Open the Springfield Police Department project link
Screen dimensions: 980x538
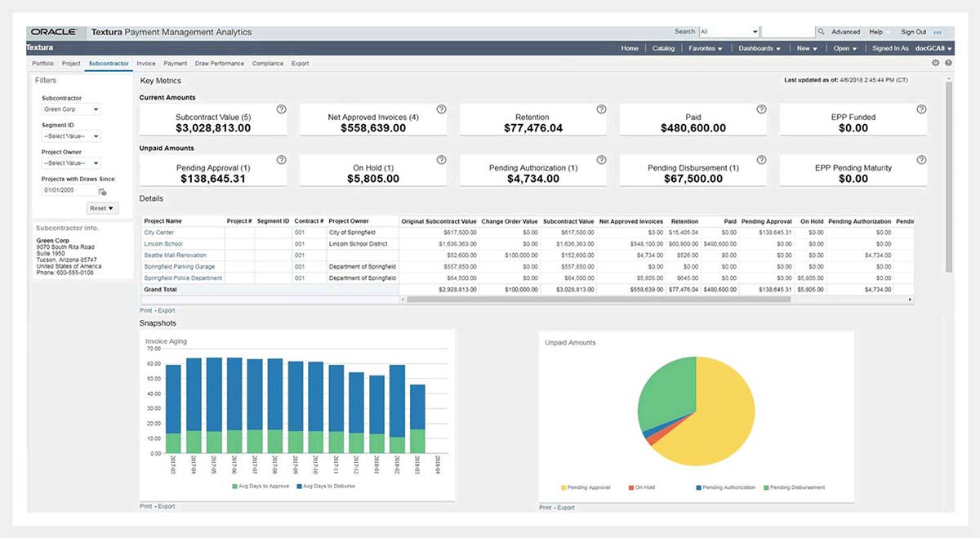[x=183, y=278]
